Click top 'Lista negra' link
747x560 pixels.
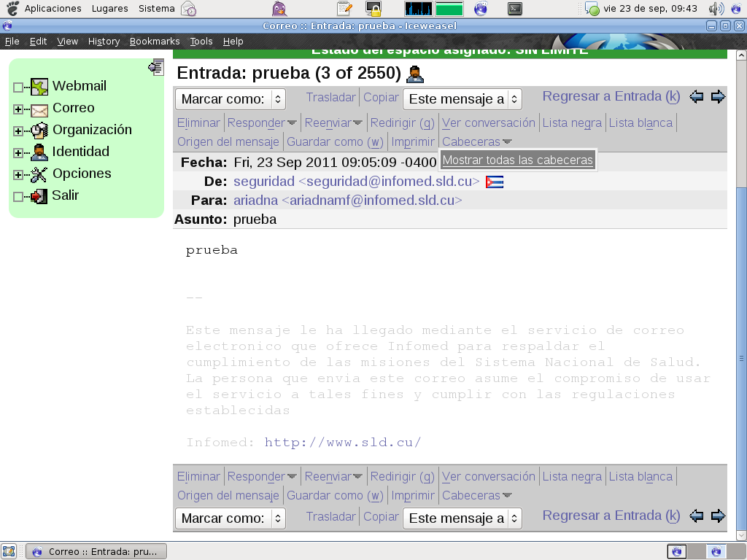tap(572, 122)
